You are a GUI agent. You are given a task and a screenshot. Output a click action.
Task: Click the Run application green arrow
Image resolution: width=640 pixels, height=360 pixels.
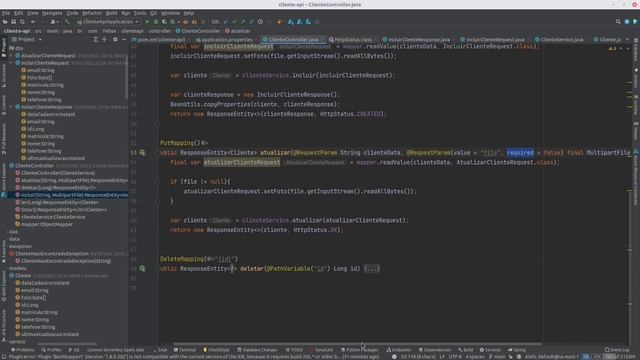point(147,22)
